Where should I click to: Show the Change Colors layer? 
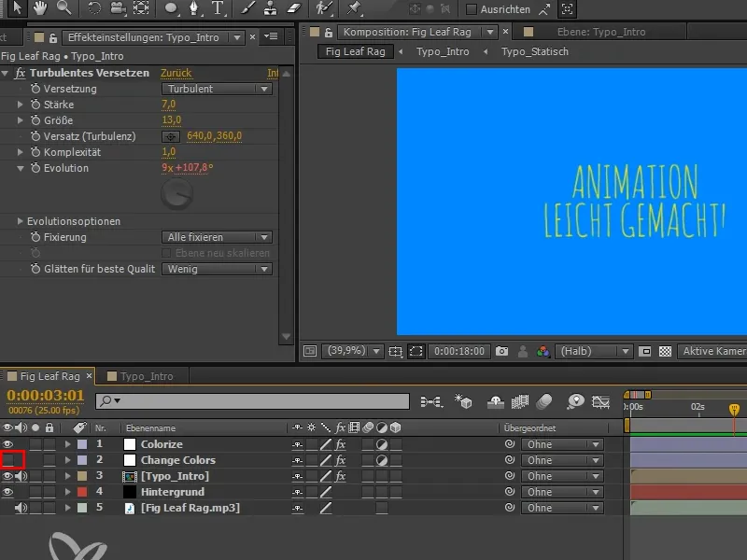click(7, 460)
